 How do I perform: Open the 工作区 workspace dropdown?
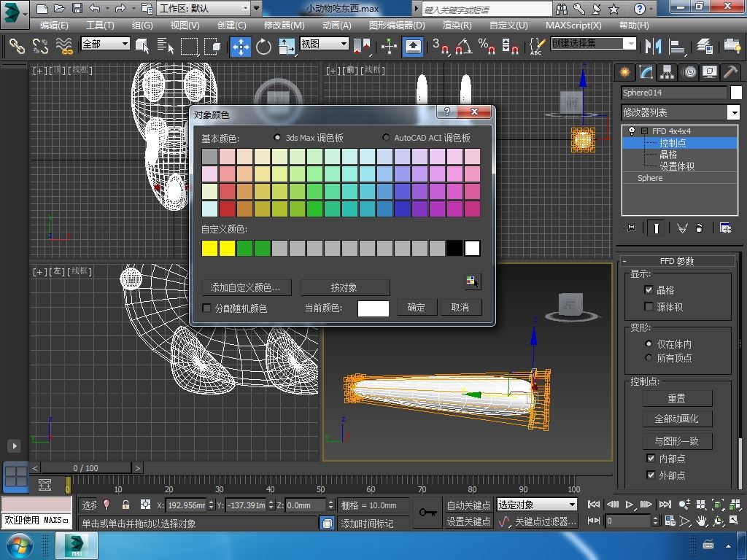click(204, 8)
